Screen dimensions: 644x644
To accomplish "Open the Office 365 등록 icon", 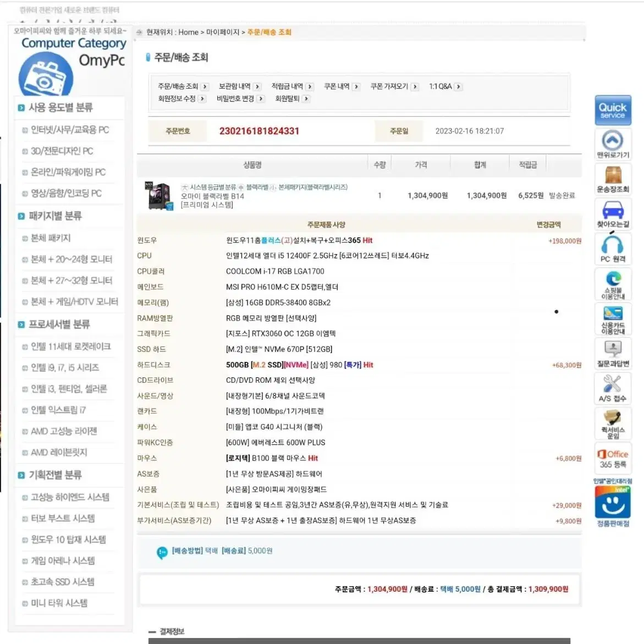I will (x=613, y=459).
